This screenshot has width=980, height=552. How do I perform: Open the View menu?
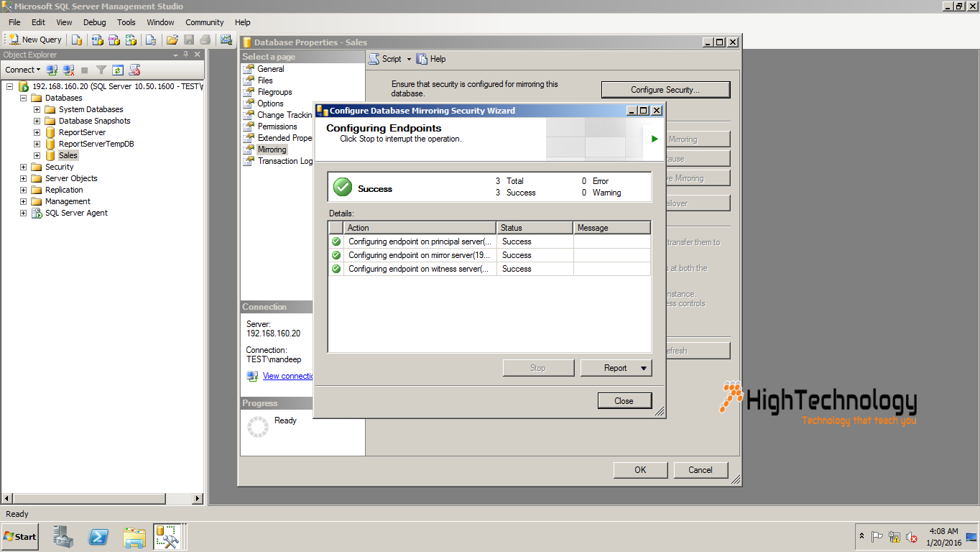(x=64, y=22)
